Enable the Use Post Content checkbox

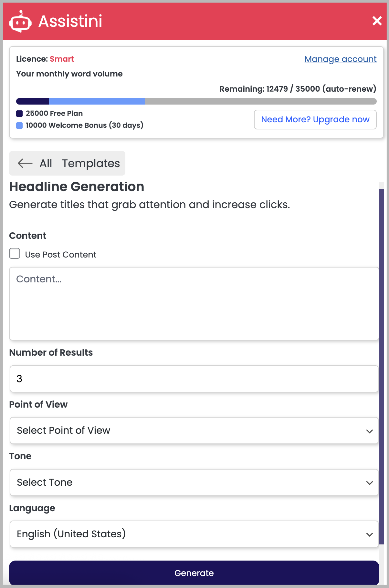coord(15,254)
